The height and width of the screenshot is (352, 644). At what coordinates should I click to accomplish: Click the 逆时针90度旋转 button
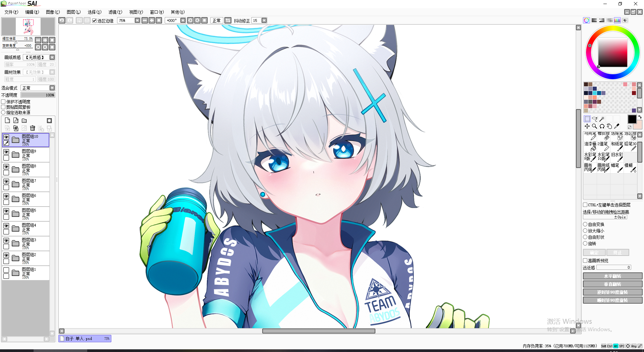tap(612, 292)
